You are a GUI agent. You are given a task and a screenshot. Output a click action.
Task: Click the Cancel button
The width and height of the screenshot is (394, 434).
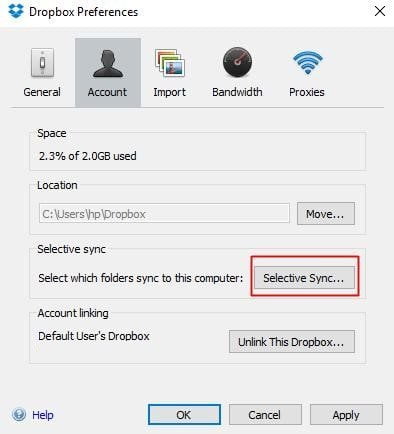[265, 415]
